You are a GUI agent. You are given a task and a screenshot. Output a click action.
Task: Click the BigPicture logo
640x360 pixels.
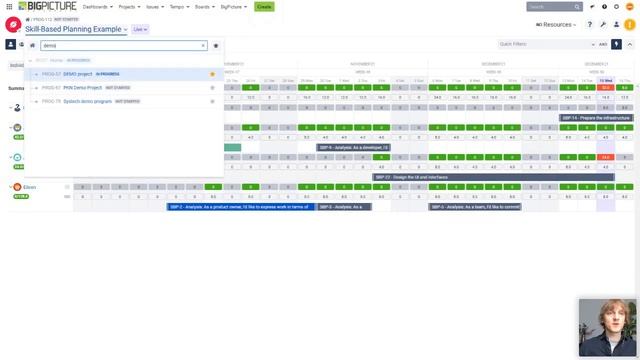pyautogui.click(x=47, y=6)
